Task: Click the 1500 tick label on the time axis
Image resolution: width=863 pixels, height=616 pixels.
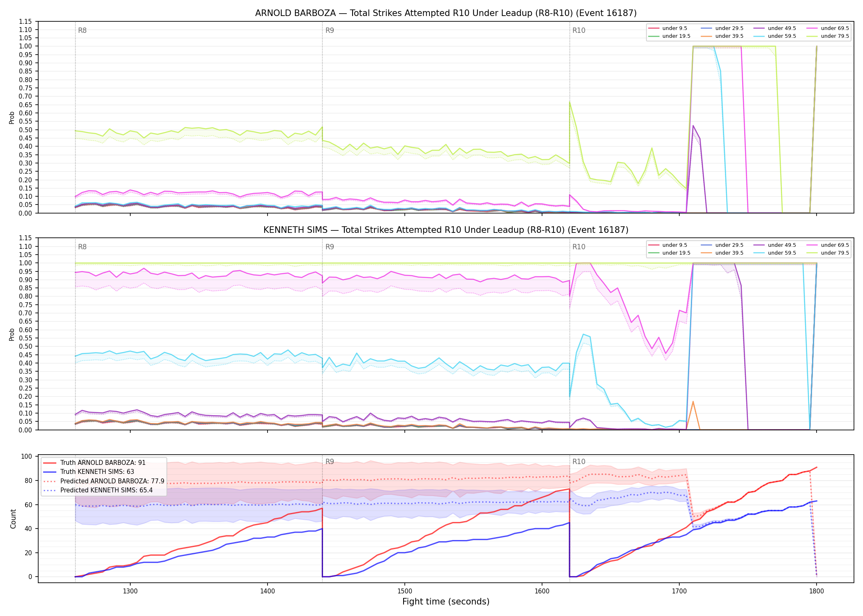Action: click(405, 591)
